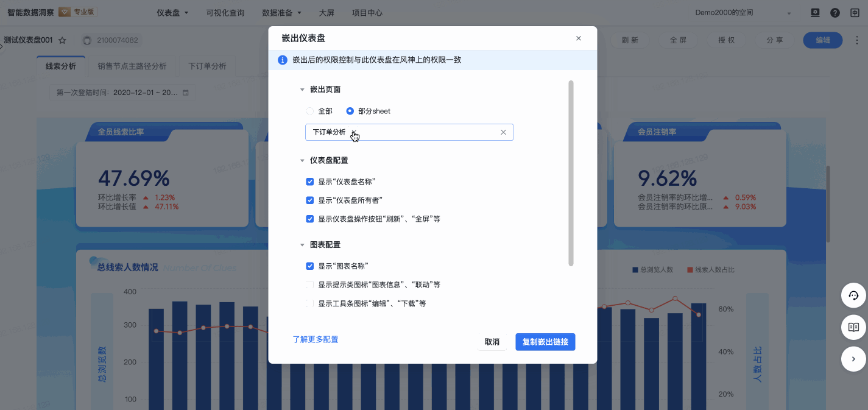Open the help question mark icon
The height and width of the screenshot is (410, 868).
point(835,13)
